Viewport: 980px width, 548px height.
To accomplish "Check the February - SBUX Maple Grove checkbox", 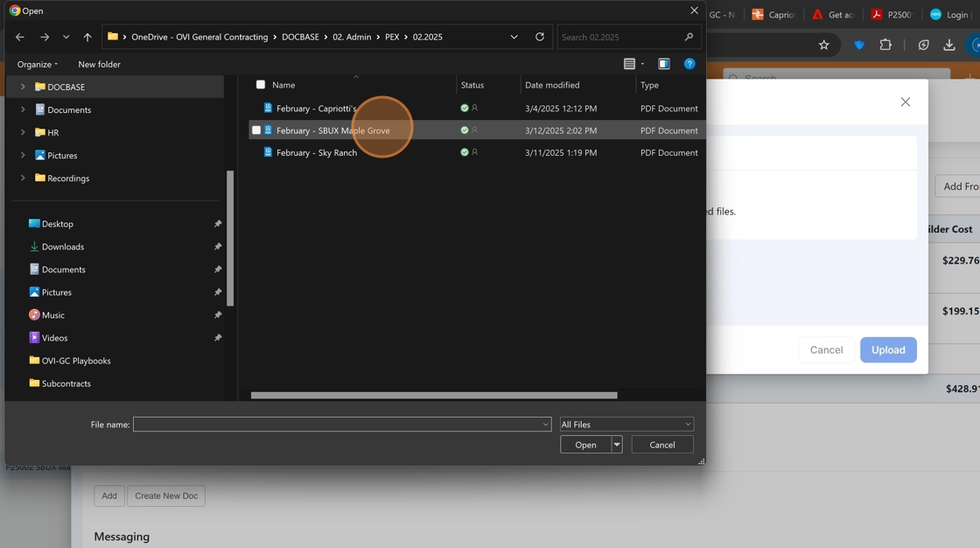I will click(256, 130).
